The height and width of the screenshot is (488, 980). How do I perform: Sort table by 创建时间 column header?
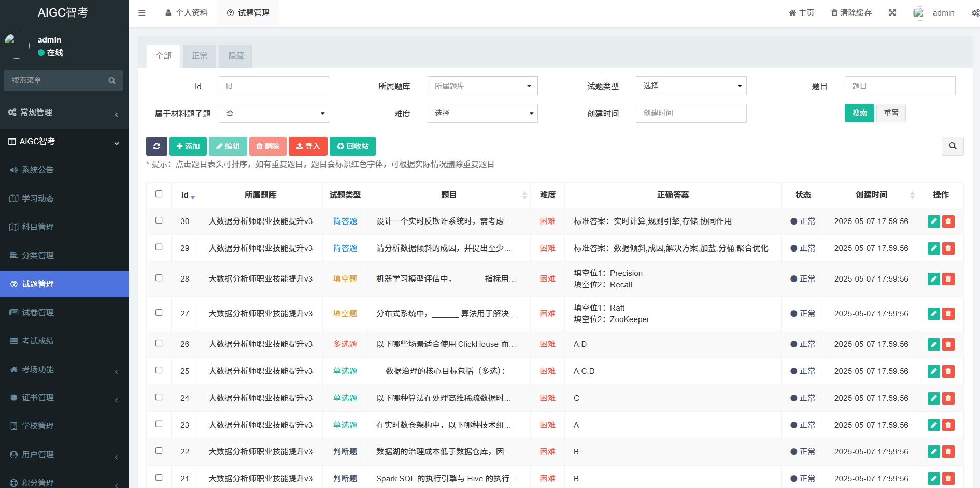[x=871, y=195]
